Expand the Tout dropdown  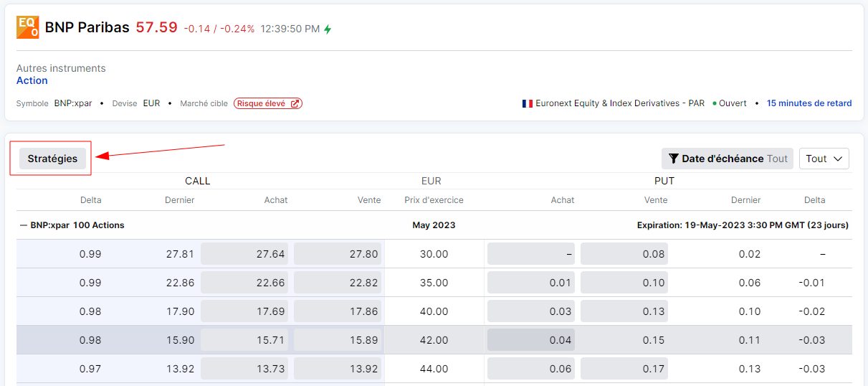pos(824,159)
